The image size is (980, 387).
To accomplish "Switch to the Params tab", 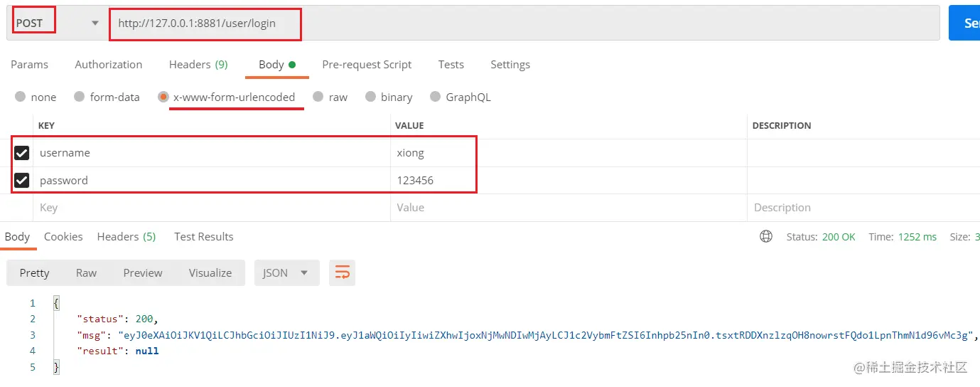I will point(29,64).
